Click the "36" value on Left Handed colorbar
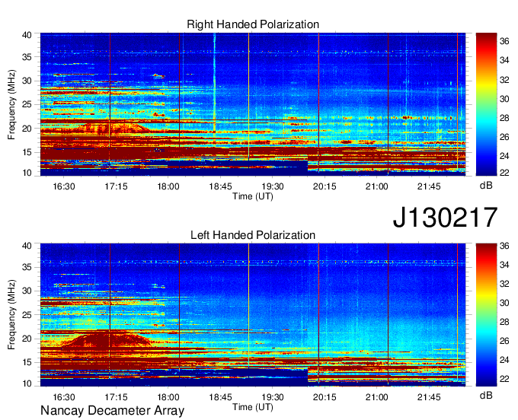 pyautogui.click(x=504, y=246)
